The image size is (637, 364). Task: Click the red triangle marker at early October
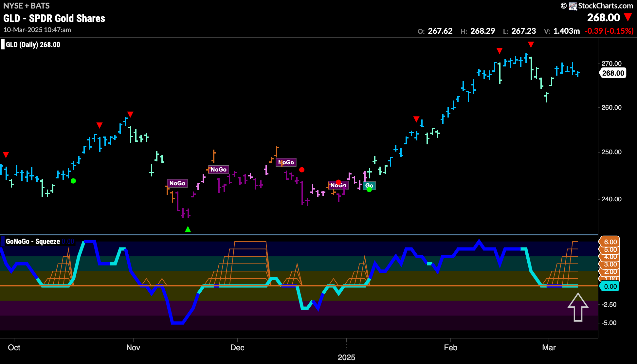tap(6, 155)
